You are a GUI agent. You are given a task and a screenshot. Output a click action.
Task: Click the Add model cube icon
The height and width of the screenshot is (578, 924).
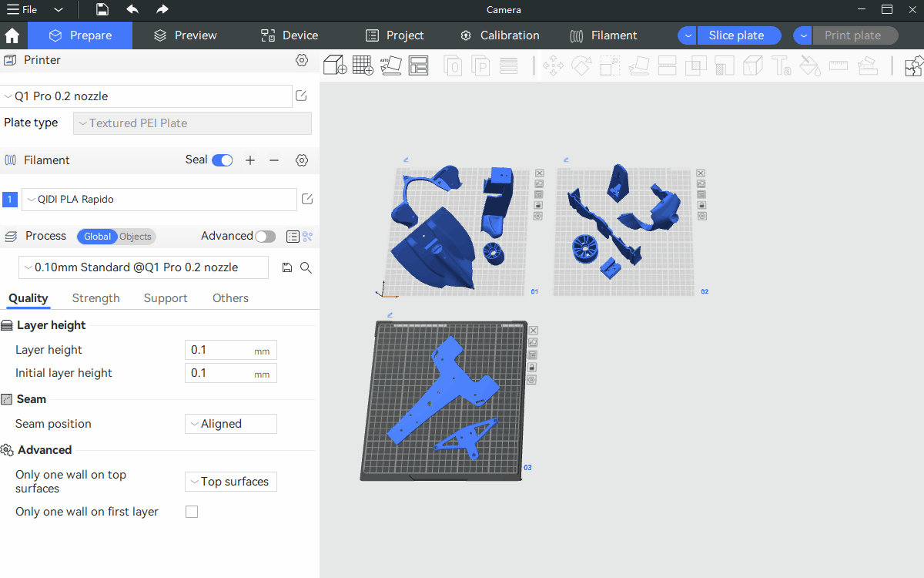coord(335,66)
